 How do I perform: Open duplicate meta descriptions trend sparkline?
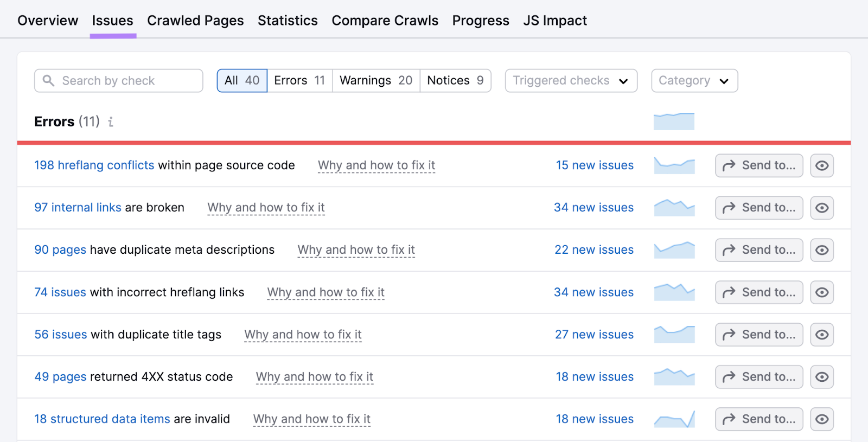[x=674, y=250]
